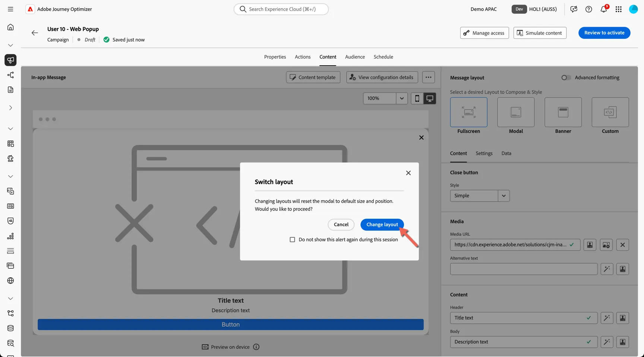644x357 pixels.
Task: Go to the Home icon in sidebar
Action: tap(10, 27)
